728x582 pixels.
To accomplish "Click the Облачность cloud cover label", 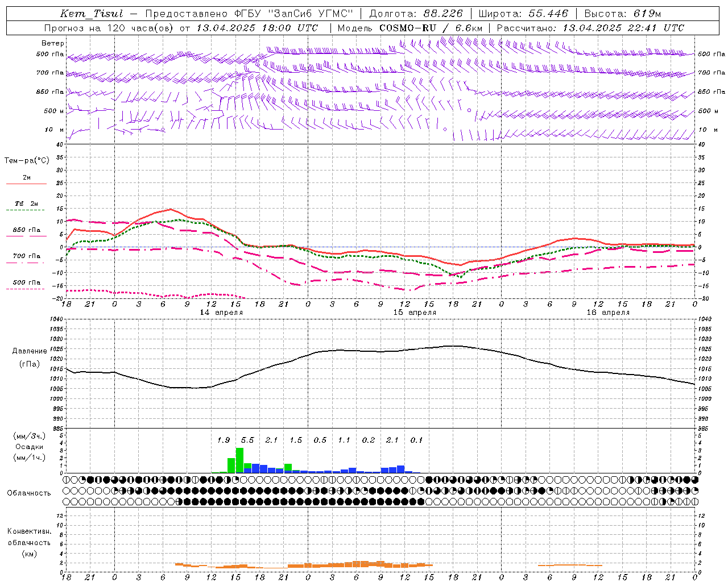I will tap(29, 493).
